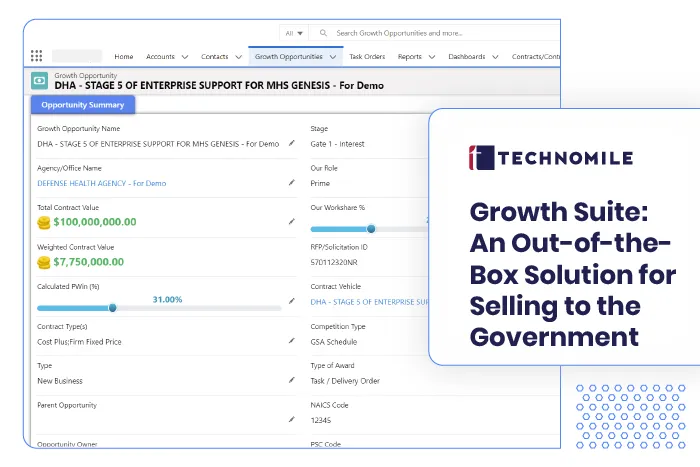Expand the Reports tab chevron
Image resolution: width=700 pixels, height=467 pixels.
point(432,57)
